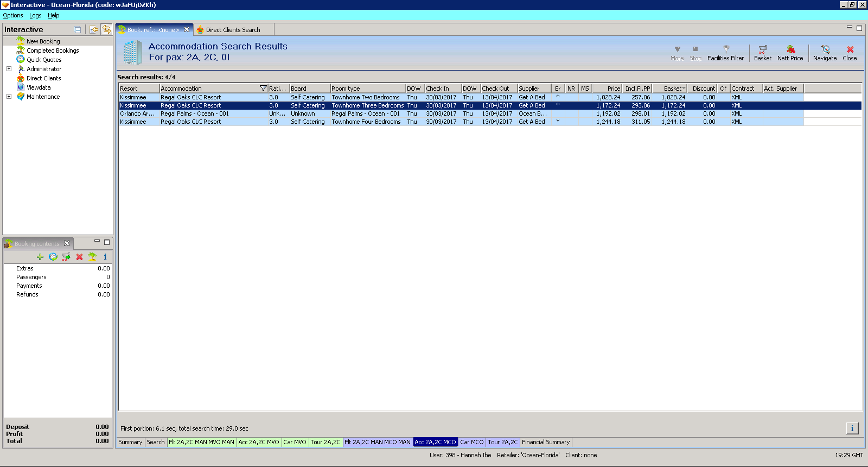
Task: Sort by the Board column header
Action: point(310,89)
